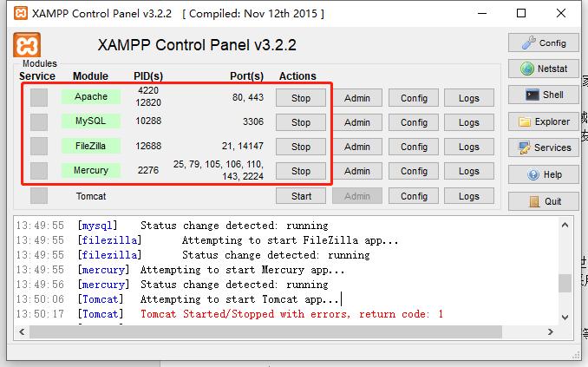Minimize the XAMPP window

click(x=482, y=13)
